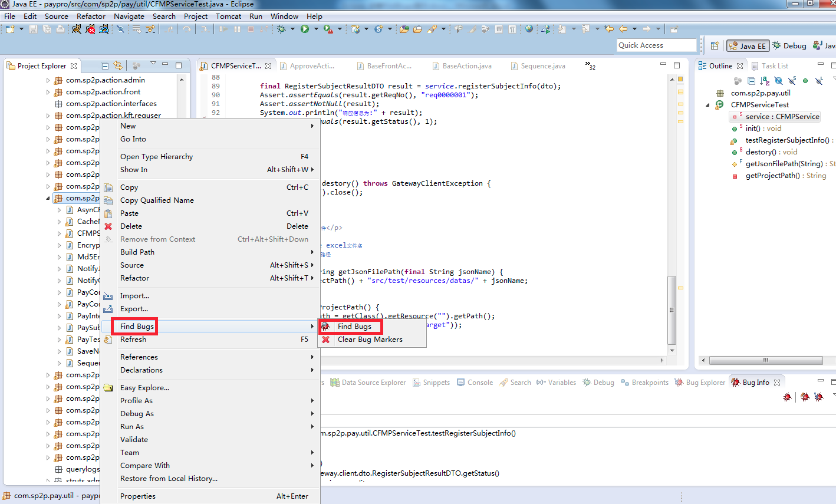Toggle Link with Editor in Project Explorer
836x504 pixels.
[118, 65]
